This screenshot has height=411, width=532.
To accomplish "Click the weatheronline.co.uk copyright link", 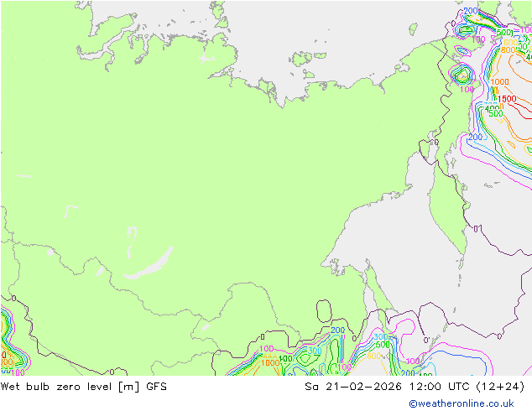I will pyautogui.click(x=462, y=403).
